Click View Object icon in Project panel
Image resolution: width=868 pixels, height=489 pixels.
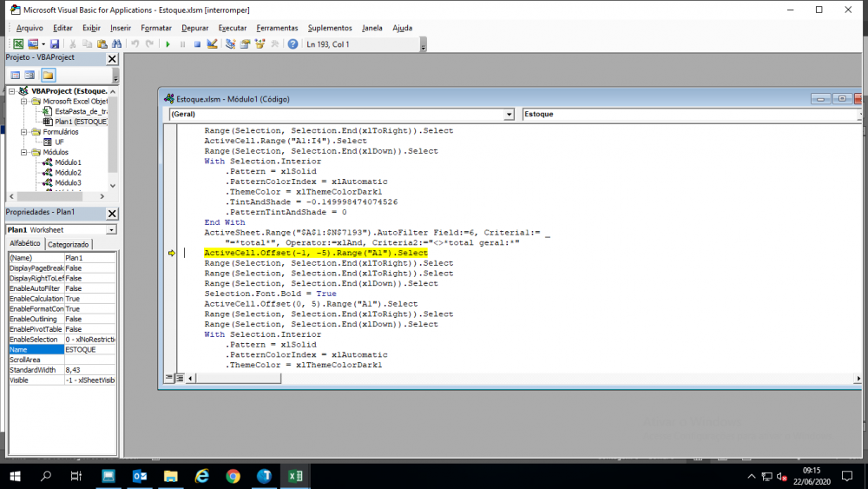30,75
